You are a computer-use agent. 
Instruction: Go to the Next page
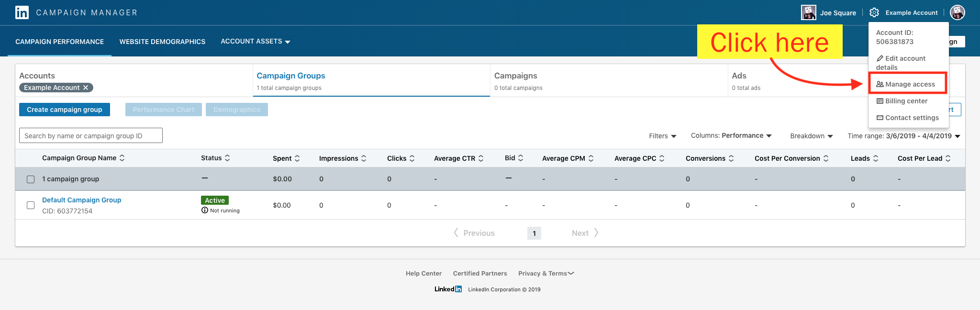pyautogui.click(x=585, y=233)
